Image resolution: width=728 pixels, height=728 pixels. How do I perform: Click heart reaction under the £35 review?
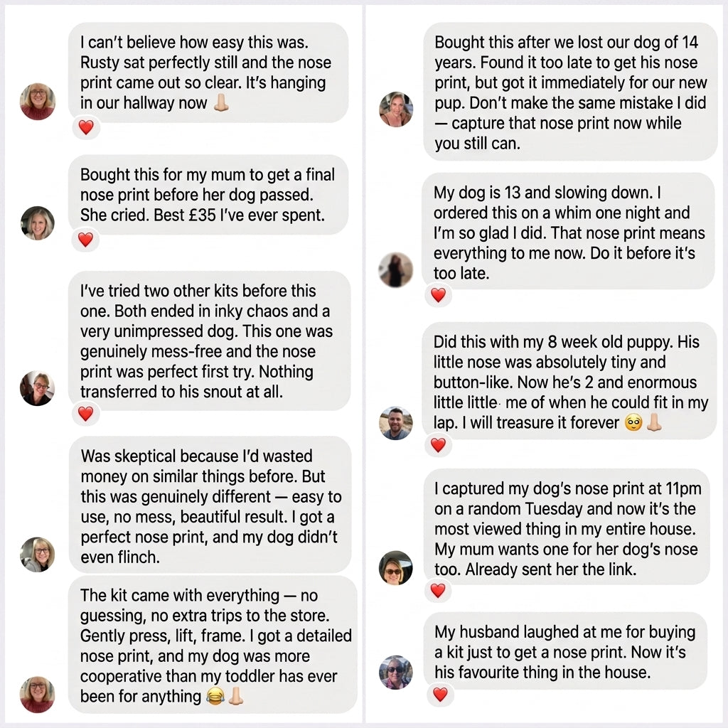[x=85, y=240]
